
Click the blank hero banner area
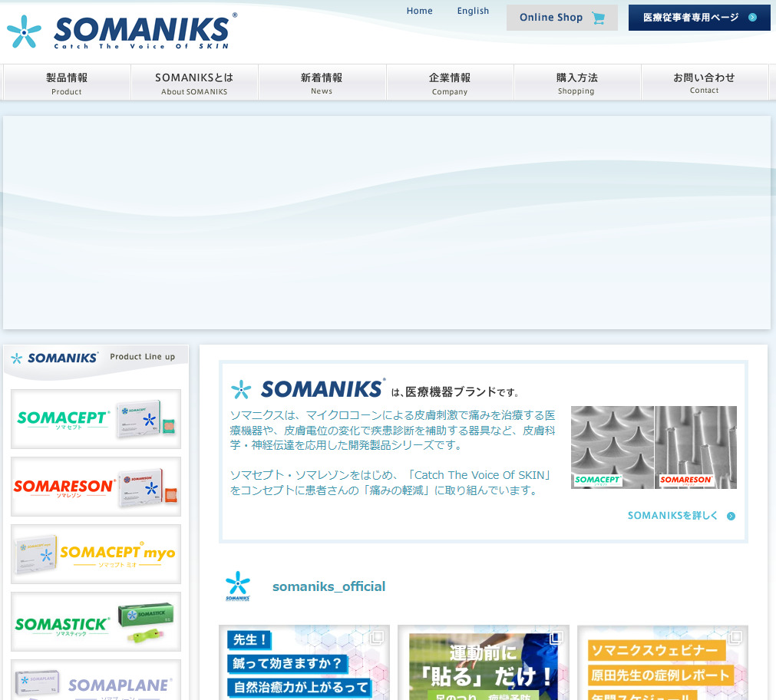(x=387, y=223)
